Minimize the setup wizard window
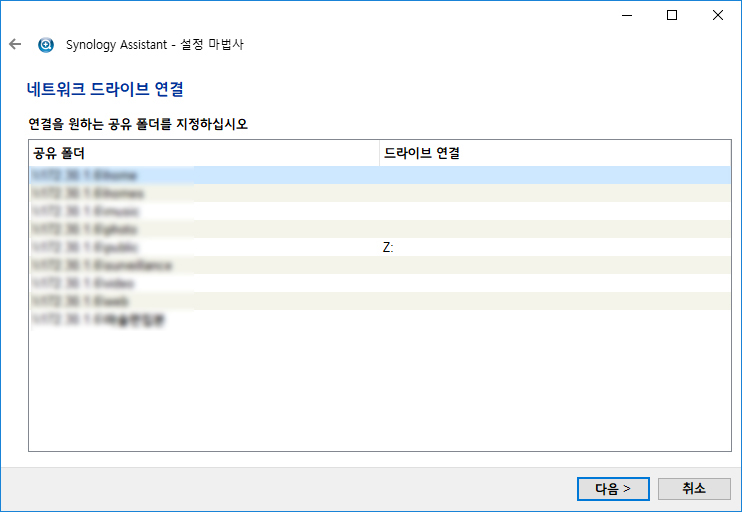Screen dimensions: 742x512 [627, 15]
